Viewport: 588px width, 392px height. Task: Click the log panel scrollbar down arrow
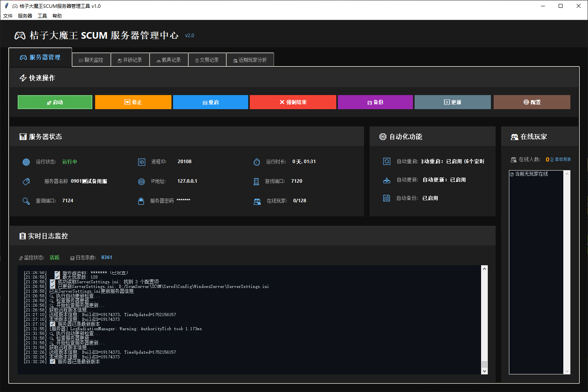click(x=484, y=370)
